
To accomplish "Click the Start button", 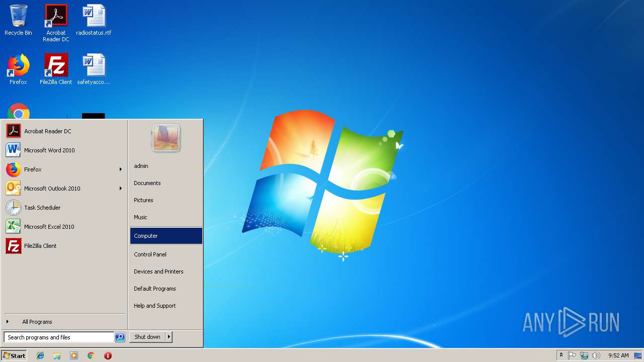I will pos(14,355).
